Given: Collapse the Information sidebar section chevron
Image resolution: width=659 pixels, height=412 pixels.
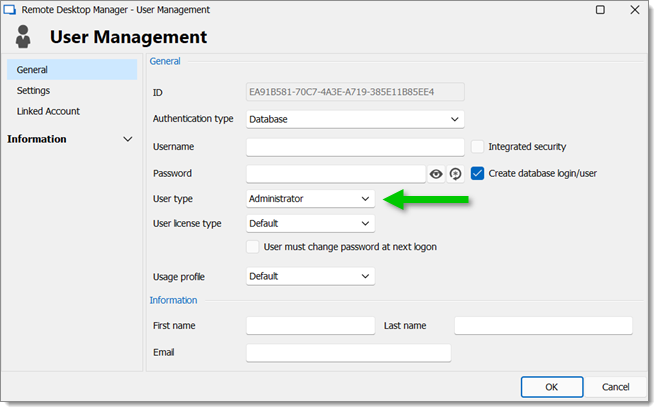Looking at the screenshot, I should click(128, 139).
